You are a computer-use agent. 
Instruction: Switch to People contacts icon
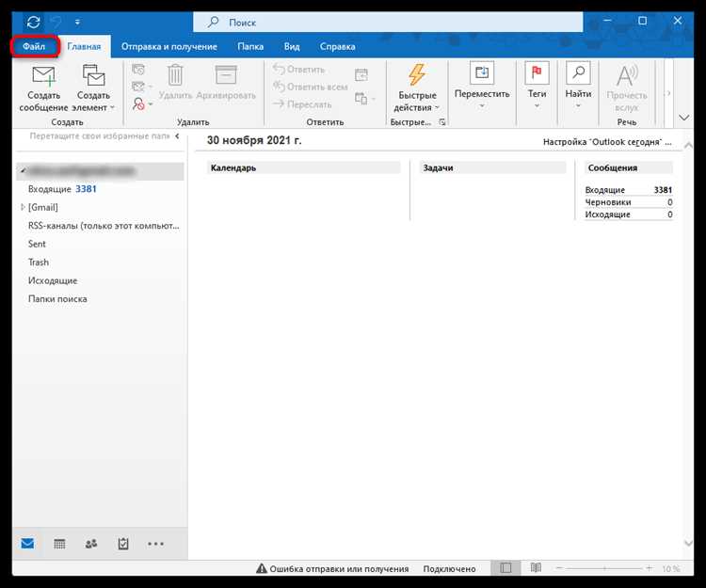point(91,544)
